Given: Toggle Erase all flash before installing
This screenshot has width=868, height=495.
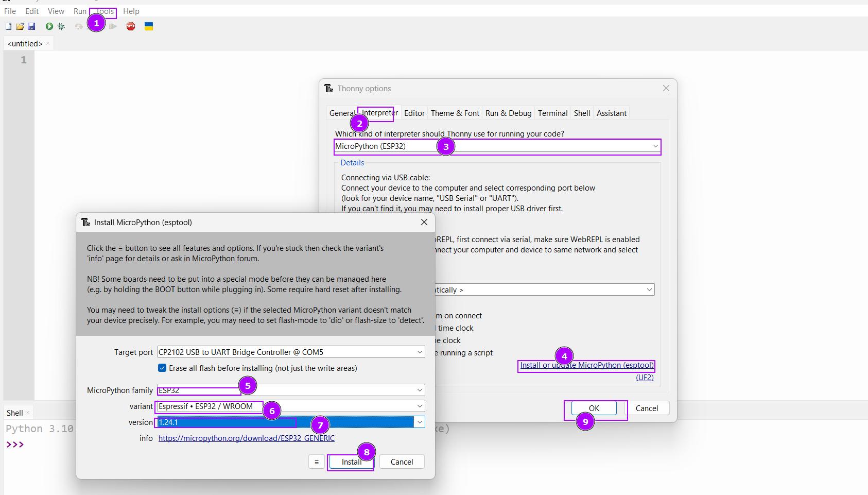Looking at the screenshot, I should coord(162,368).
